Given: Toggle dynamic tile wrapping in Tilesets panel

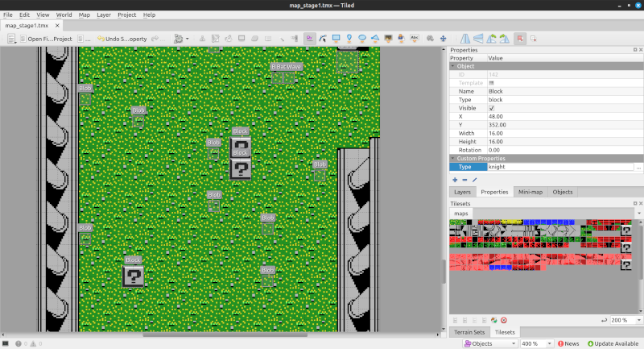Looking at the screenshot, I should (x=605, y=320).
